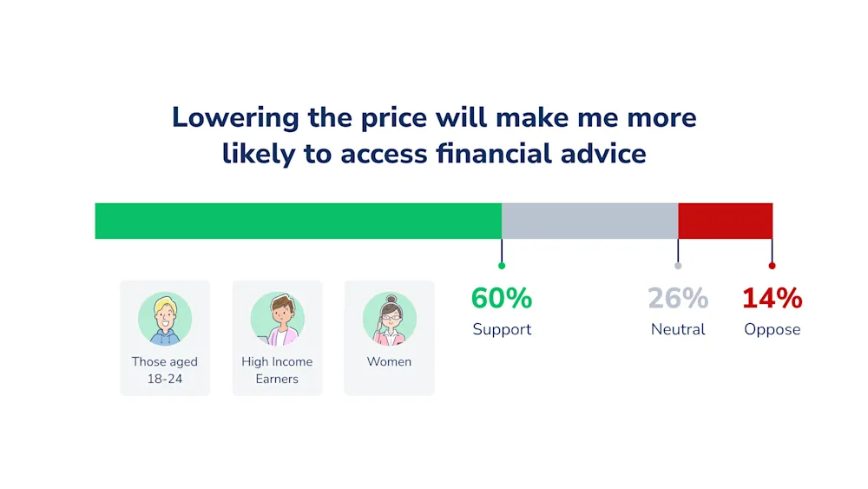
Task: Click the blond young man avatar icon
Action: pyautogui.click(x=165, y=319)
